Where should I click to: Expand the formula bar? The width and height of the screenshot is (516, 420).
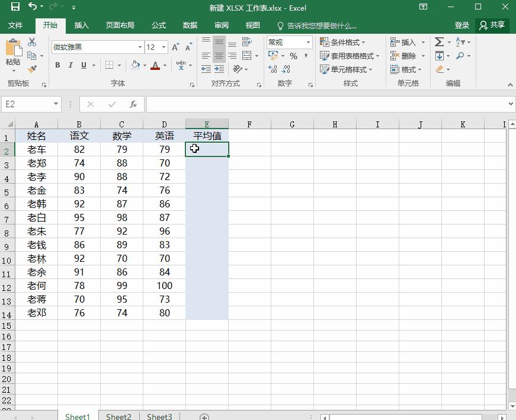pyautogui.click(x=511, y=104)
